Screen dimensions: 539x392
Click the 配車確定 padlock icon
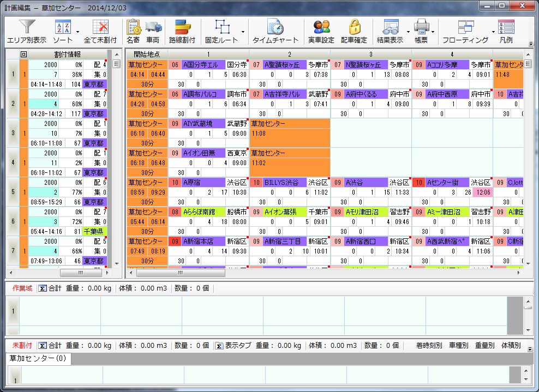(x=354, y=27)
